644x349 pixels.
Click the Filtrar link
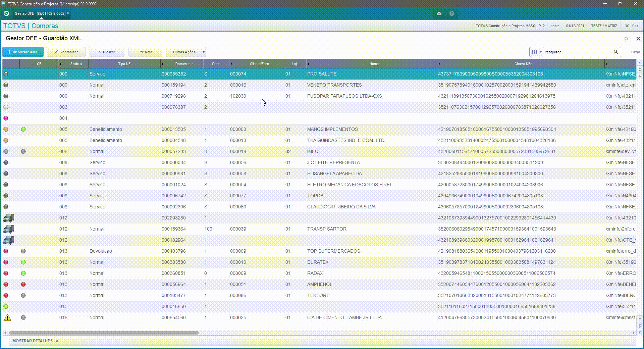click(635, 52)
